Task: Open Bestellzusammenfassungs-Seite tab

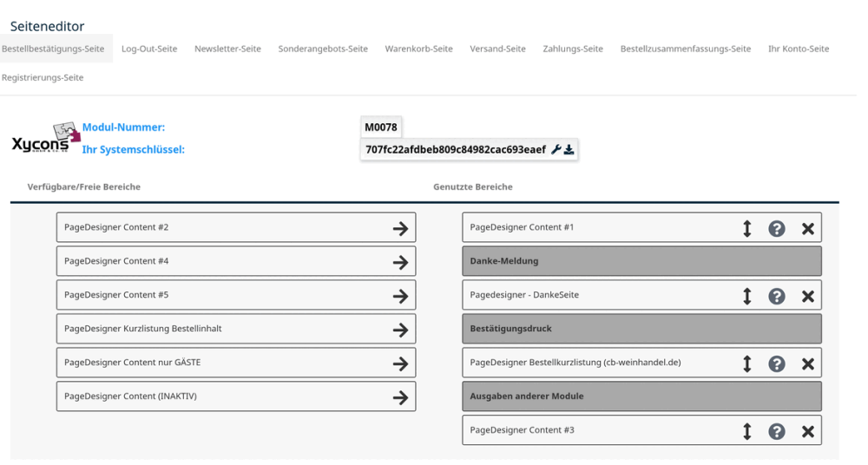Action: [686, 49]
